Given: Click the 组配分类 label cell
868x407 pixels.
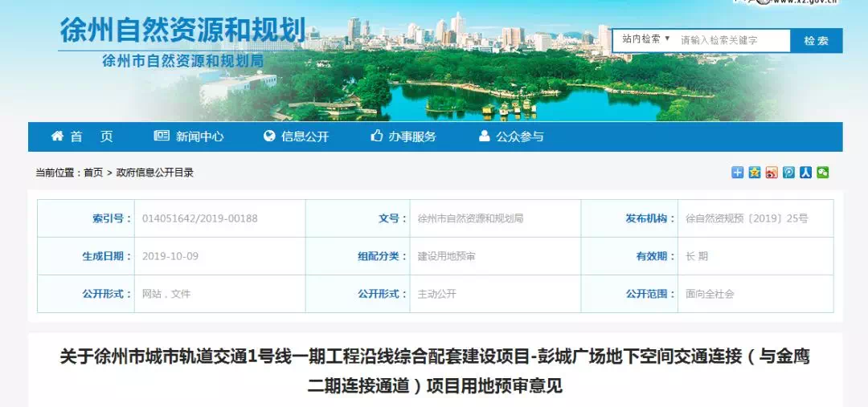Looking at the screenshot, I should (358, 256).
